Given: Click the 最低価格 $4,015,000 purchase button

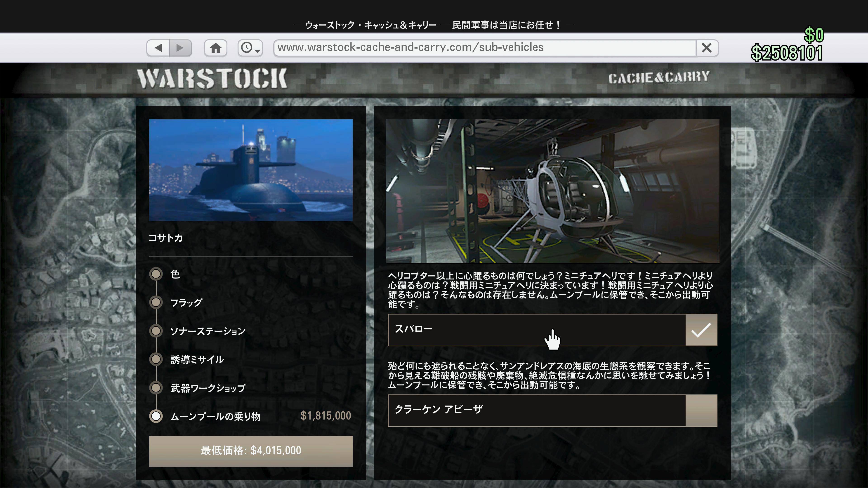Looking at the screenshot, I should tap(251, 451).
